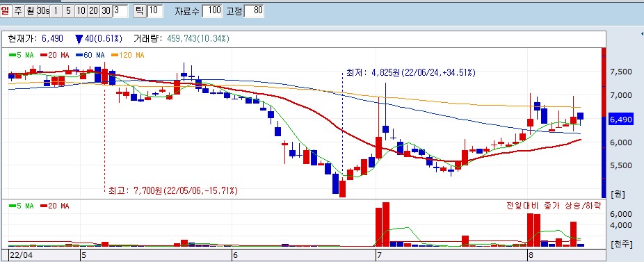644x262 pixels.
Task: Click the custom minute input showing 3
Action: tap(120, 10)
